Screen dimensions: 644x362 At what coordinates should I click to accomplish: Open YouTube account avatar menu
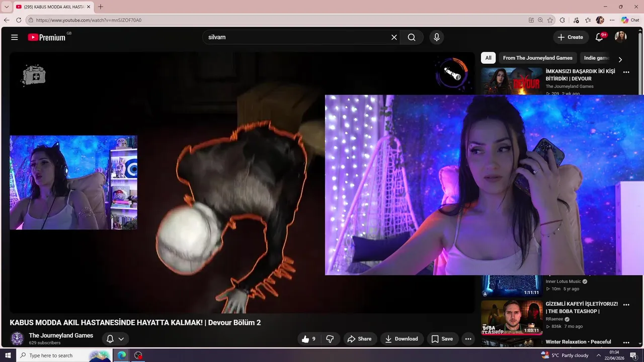[x=620, y=37]
